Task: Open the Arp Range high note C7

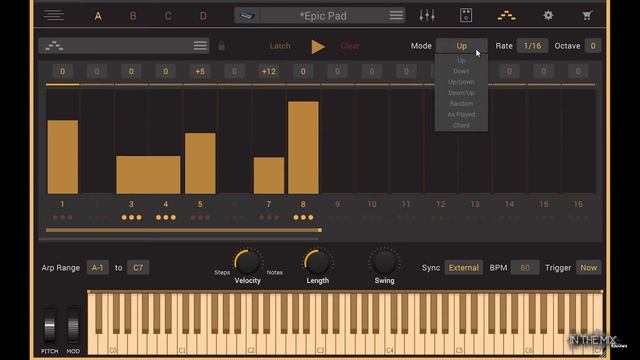Action: (138, 268)
